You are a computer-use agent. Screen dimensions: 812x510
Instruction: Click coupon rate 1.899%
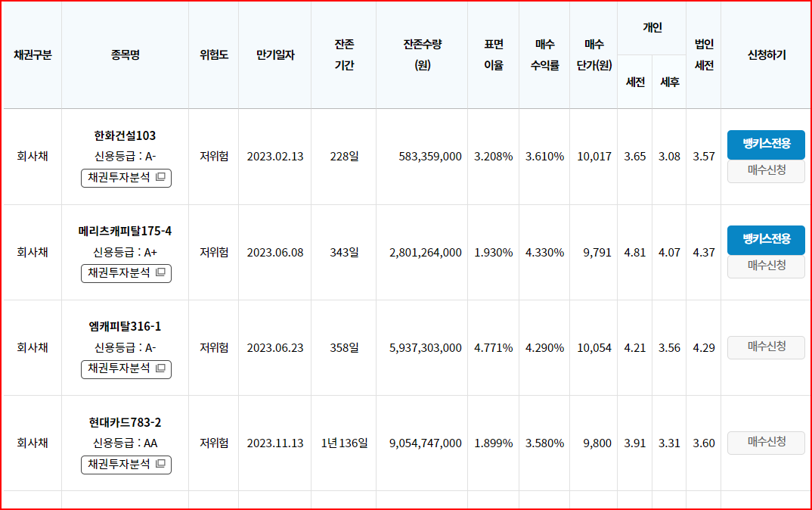[494, 443]
